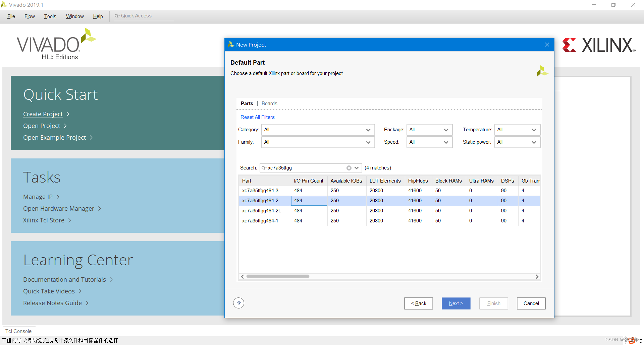The image size is (644, 345).
Task: Open Hardware Manager link
Action: point(59,209)
